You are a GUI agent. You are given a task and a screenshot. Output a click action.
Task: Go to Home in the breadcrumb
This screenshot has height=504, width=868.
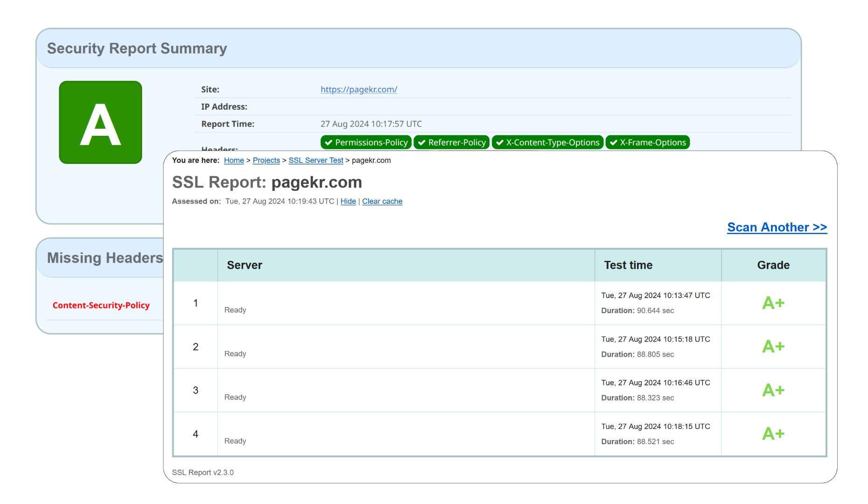234,160
